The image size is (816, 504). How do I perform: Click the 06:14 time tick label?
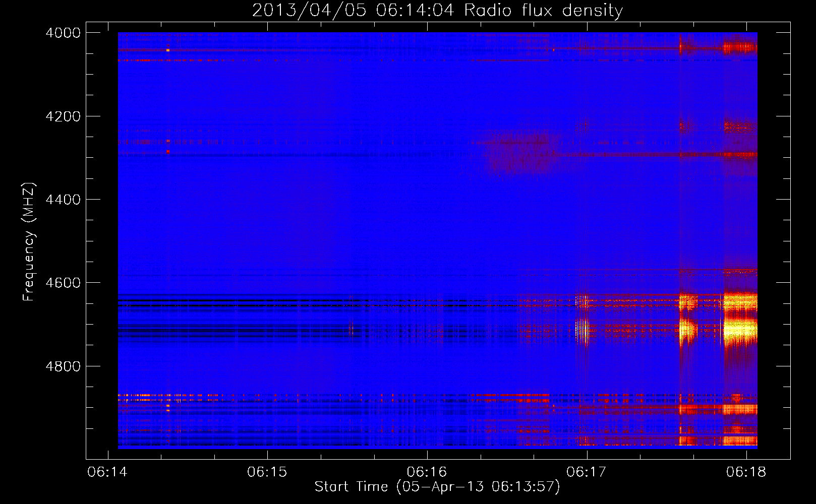(x=107, y=472)
